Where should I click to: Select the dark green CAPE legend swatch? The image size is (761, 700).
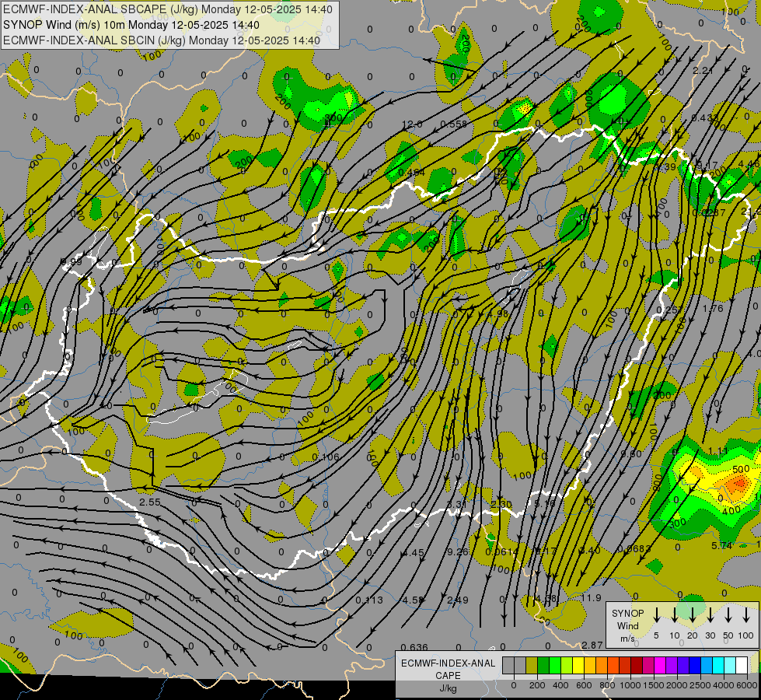543,666
